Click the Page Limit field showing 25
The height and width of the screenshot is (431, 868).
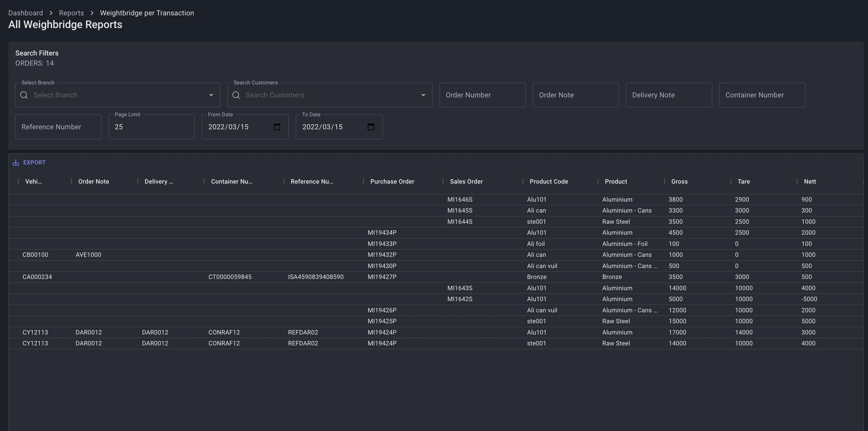(x=151, y=127)
